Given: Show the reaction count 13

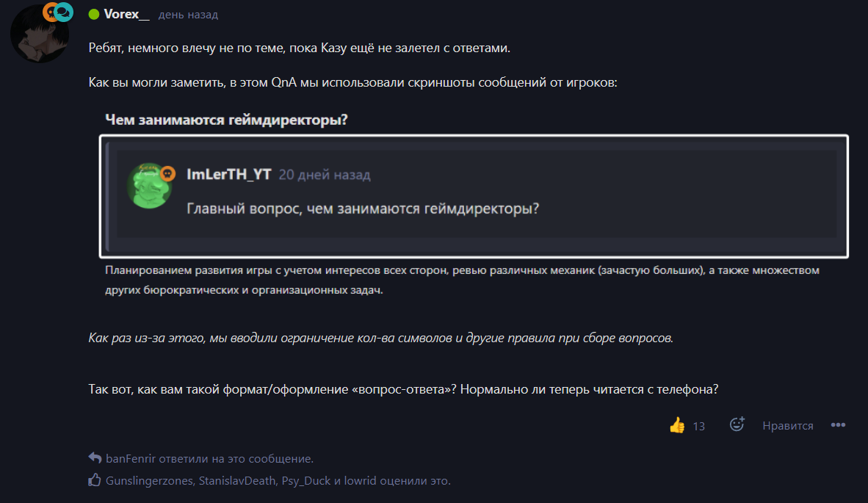Looking at the screenshot, I should pos(698,426).
